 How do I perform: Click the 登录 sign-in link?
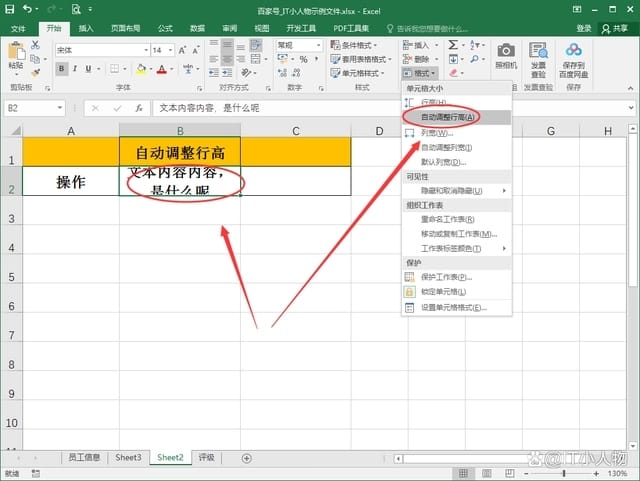click(584, 28)
